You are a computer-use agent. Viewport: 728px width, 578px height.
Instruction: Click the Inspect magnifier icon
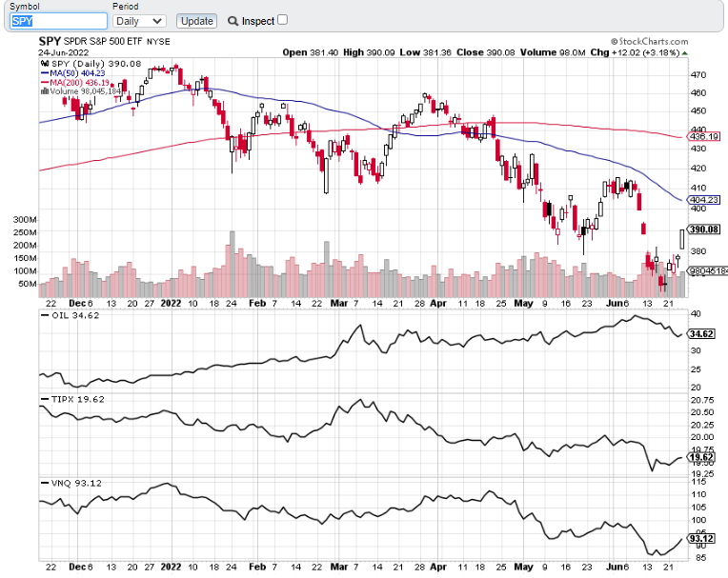tap(233, 21)
